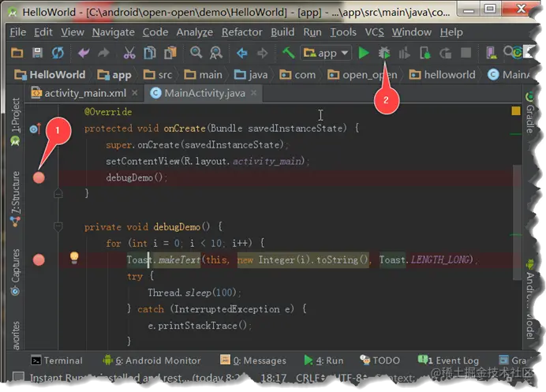Run the app with green play button

coord(364,53)
